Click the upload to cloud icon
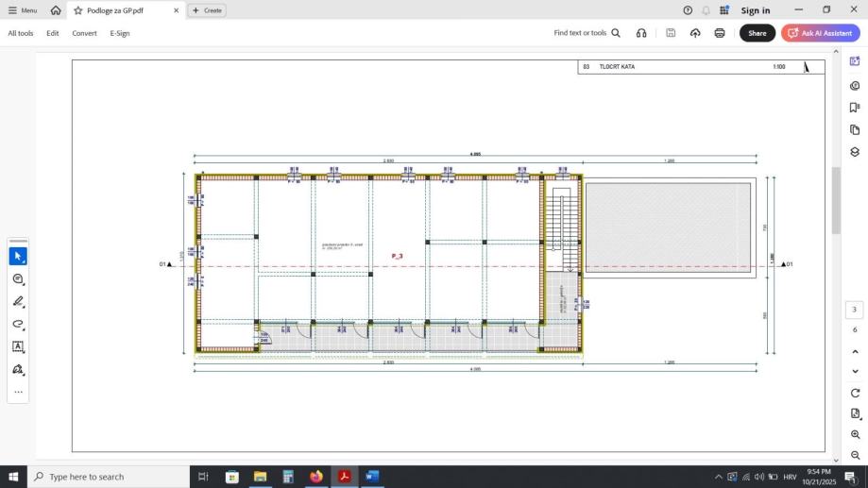Image resolution: width=868 pixels, height=488 pixels. (695, 33)
